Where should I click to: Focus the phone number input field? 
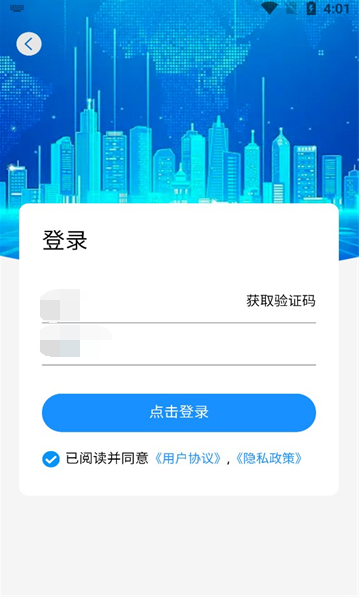(142, 303)
